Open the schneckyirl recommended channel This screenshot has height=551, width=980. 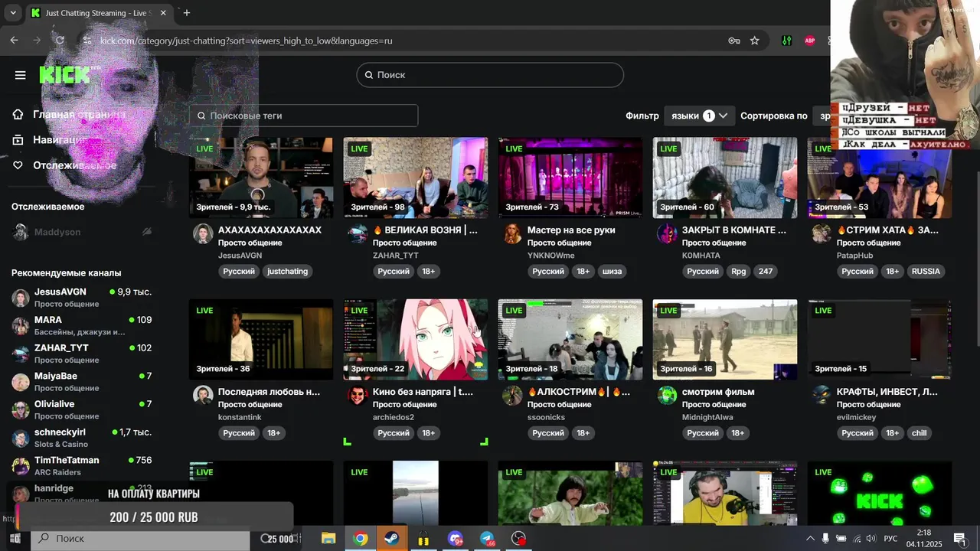pos(82,438)
